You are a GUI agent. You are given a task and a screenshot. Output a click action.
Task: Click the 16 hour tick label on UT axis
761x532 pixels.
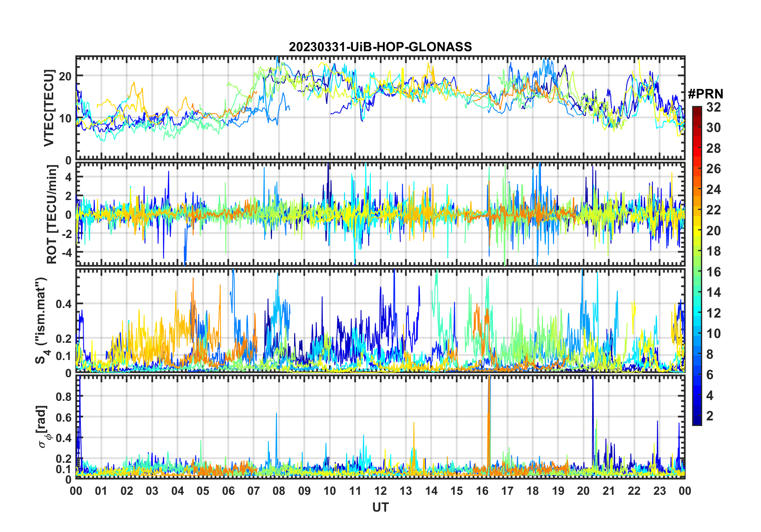coord(482,491)
